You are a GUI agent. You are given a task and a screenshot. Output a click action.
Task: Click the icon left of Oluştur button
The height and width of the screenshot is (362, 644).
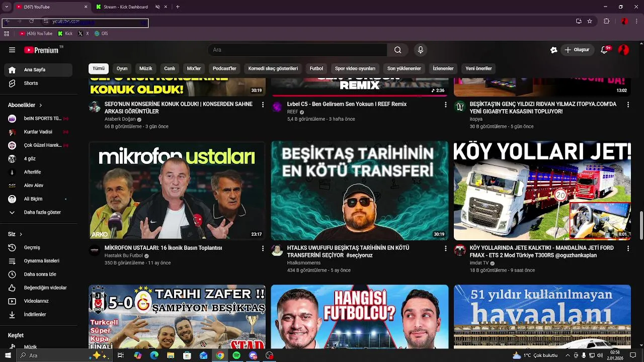pyautogui.click(x=554, y=50)
